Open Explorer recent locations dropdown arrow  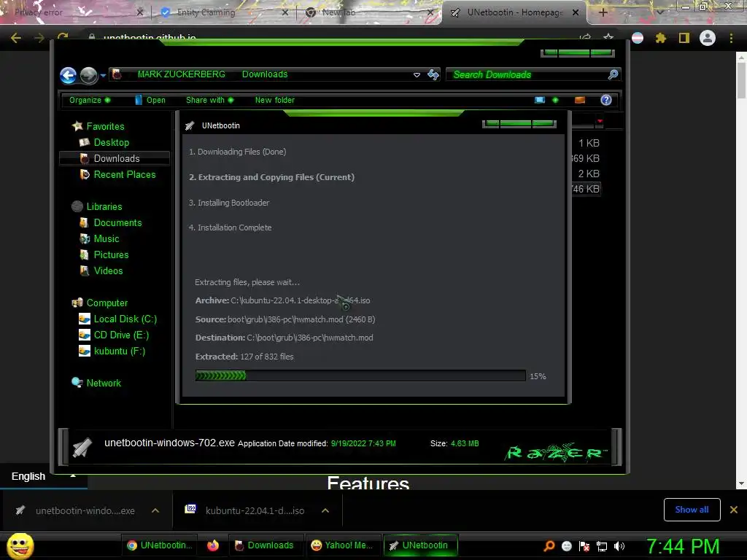click(103, 75)
